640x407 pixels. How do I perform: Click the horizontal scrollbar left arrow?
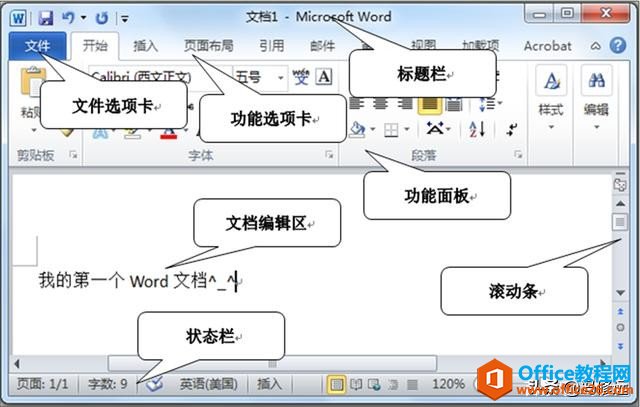click(16, 363)
